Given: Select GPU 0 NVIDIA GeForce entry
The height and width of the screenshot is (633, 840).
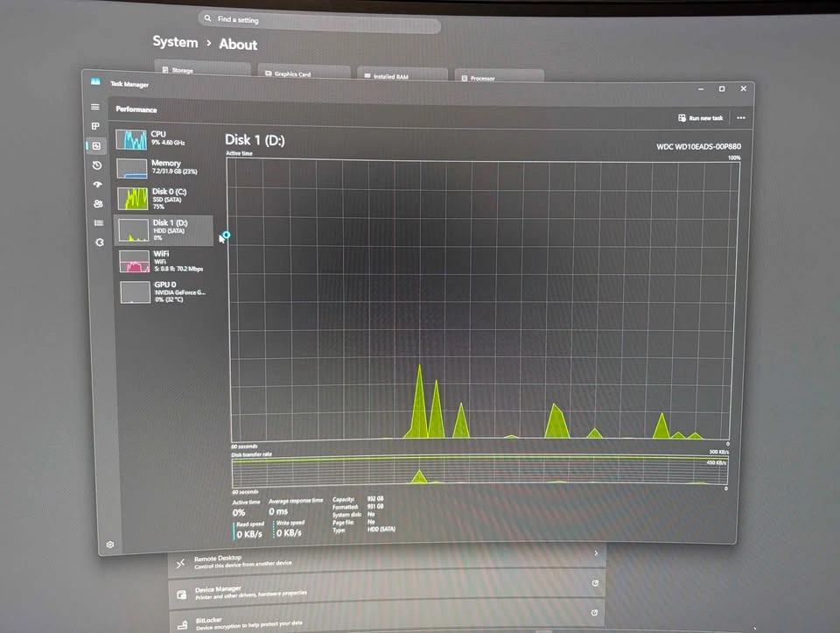Looking at the screenshot, I should click(x=166, y=292).
